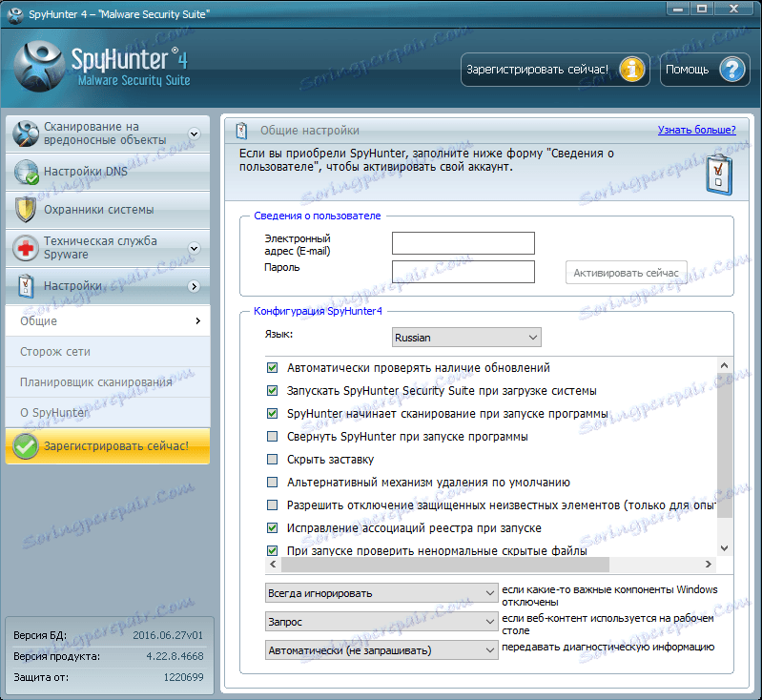The image size is (762, 700).
Task: Click the SpyHunter logo icon in header
Action: pyautogui.click(x=39, y=67)
